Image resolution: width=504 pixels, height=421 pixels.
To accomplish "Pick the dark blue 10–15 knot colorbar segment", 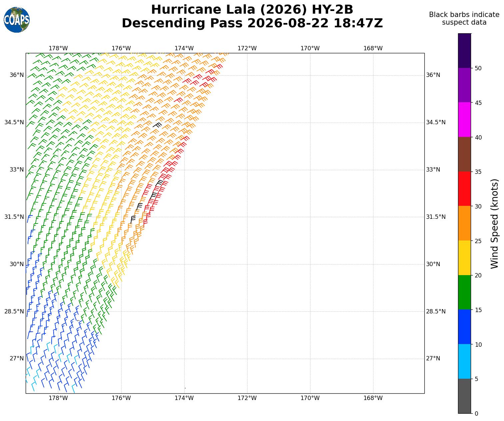I will coord(465,327).
